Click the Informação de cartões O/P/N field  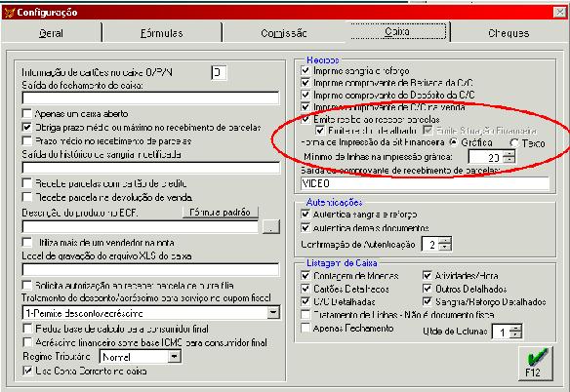coord(219,72)
